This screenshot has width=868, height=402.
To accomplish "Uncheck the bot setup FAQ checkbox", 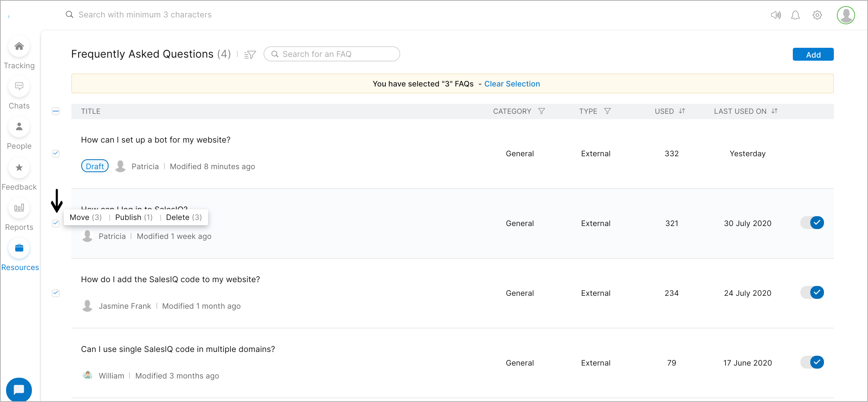I will (56, 154).
